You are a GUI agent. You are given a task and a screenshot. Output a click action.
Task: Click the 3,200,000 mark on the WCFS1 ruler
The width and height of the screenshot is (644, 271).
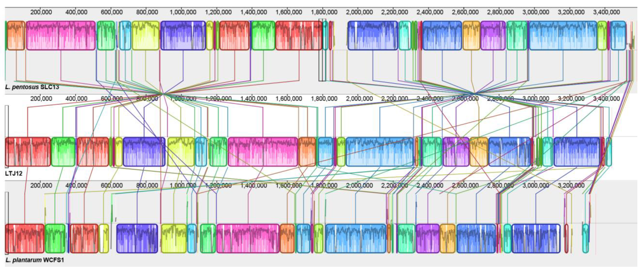(x=571, y=185)
